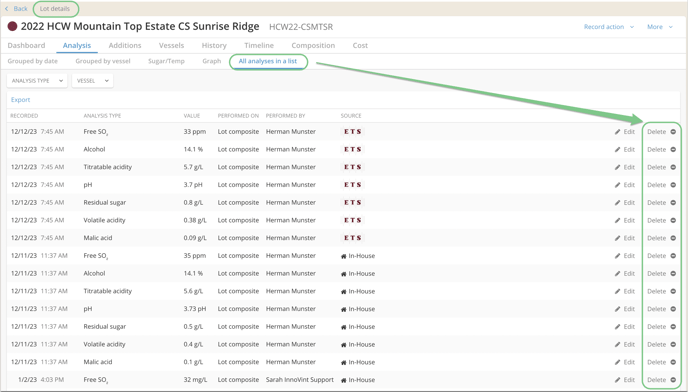Click the Back arrow icon
The width and height of the screenshot is (688, 392).
pos(7,8)
